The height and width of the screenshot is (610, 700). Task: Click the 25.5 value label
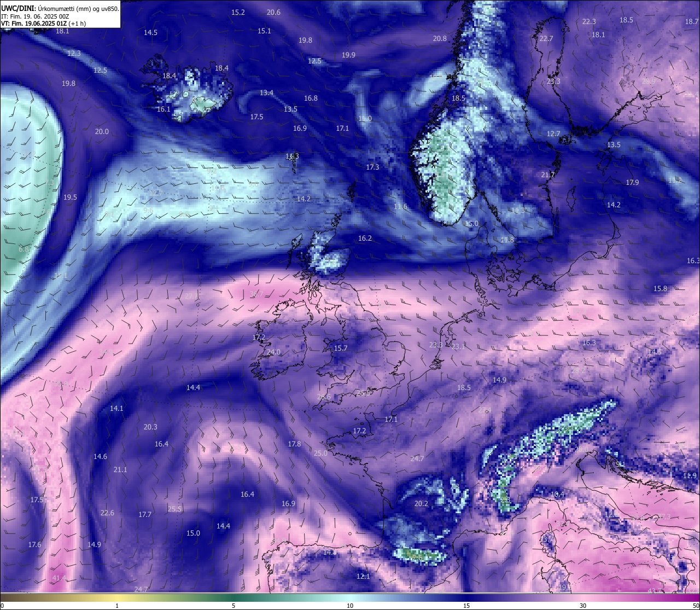(x=174, y=509)
